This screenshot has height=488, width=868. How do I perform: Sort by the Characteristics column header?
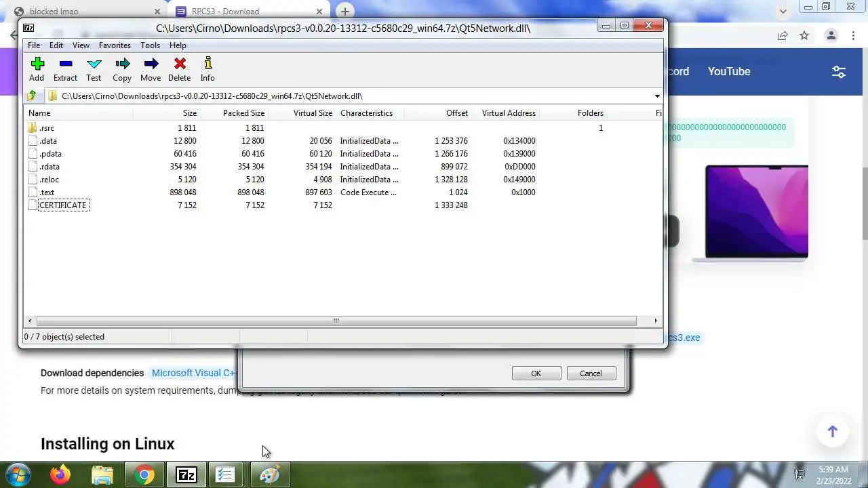[370, 113]
